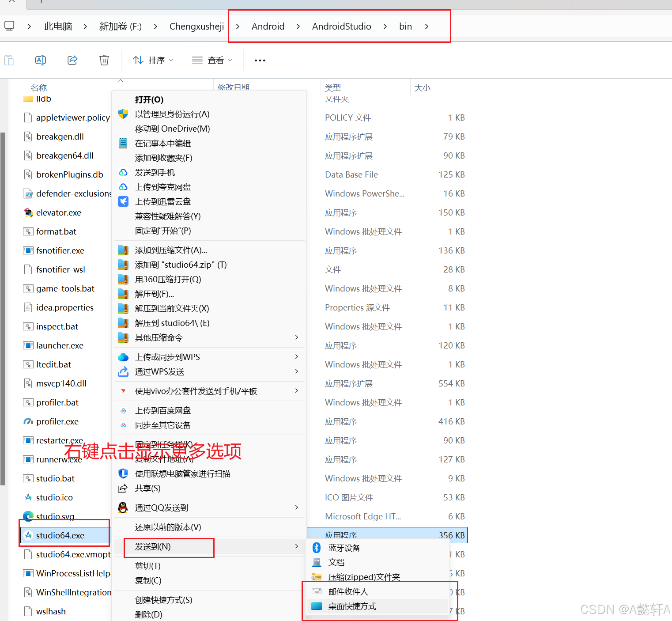Image resolution: width=672 pixels, height=621 pixels.
Task: Expand 上传或同步到WPS submenu arrow
Action: pyautogui.click(x=297, y=357)
